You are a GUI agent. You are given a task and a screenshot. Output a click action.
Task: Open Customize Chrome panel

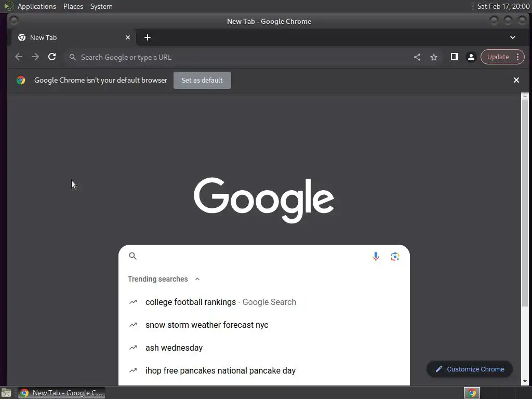[x=470, y=369]
